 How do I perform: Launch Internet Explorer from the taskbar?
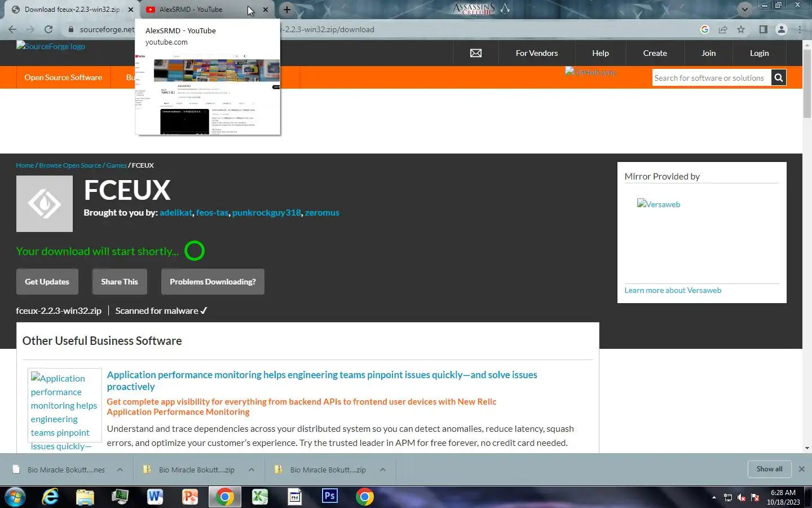(x=50, y=497)
